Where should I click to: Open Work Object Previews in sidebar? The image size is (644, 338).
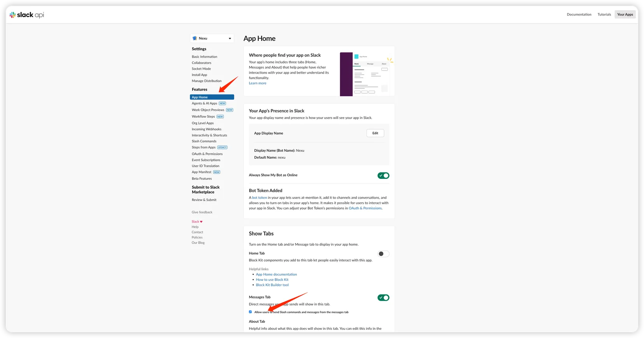coord(208,110)
